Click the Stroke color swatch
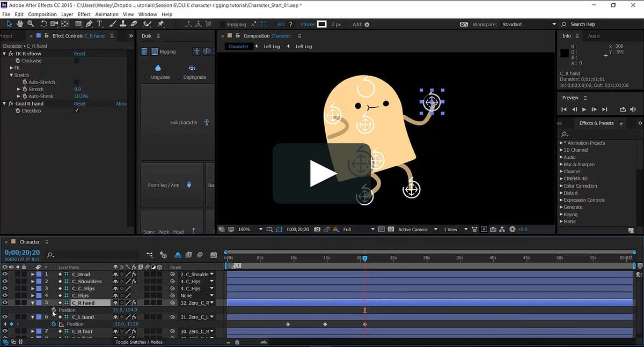Screen dimensions: 644x347 coord(322,24)
